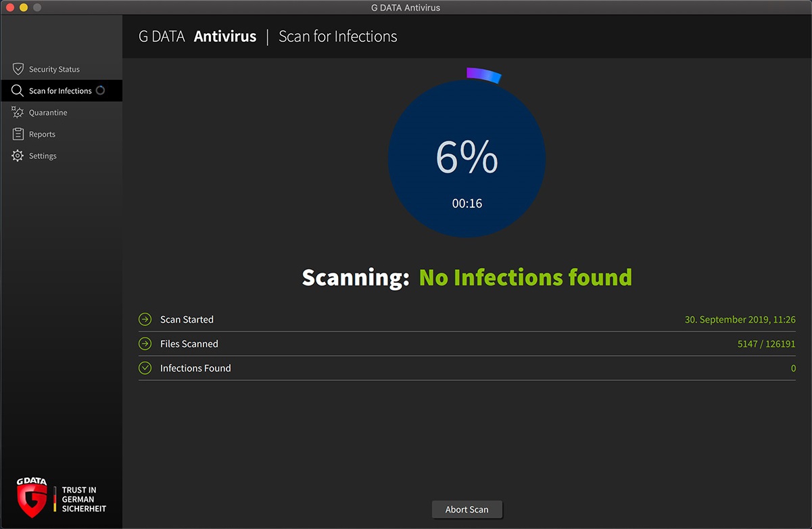Click the Reports clipboard icon

[18, 134]
